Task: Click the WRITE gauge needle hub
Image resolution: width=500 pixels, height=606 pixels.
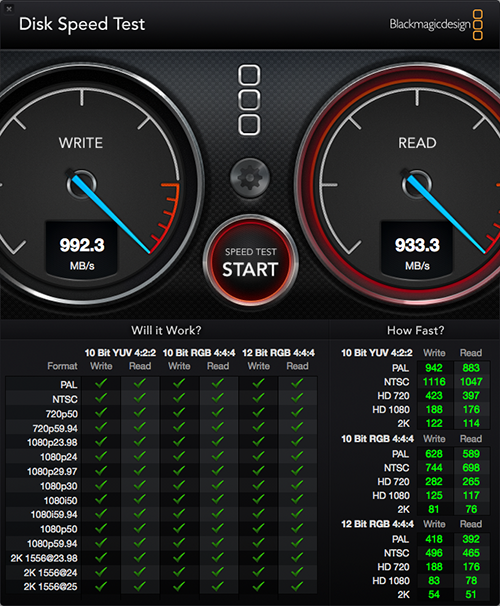Action: (x=82, y=184)
